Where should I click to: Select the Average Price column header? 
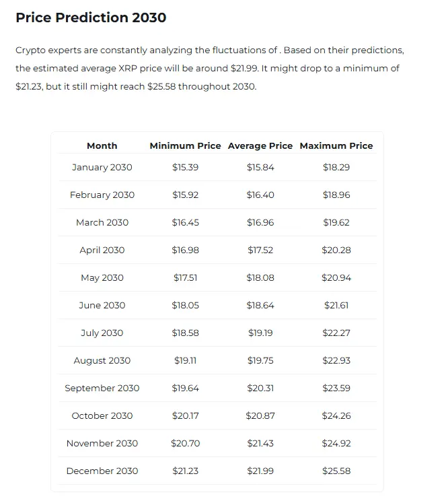(x=260, y=145)
